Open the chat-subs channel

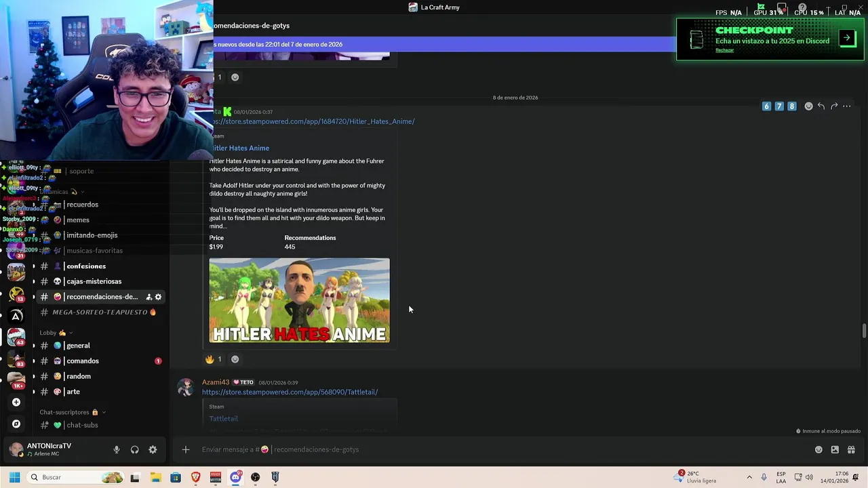82,425
